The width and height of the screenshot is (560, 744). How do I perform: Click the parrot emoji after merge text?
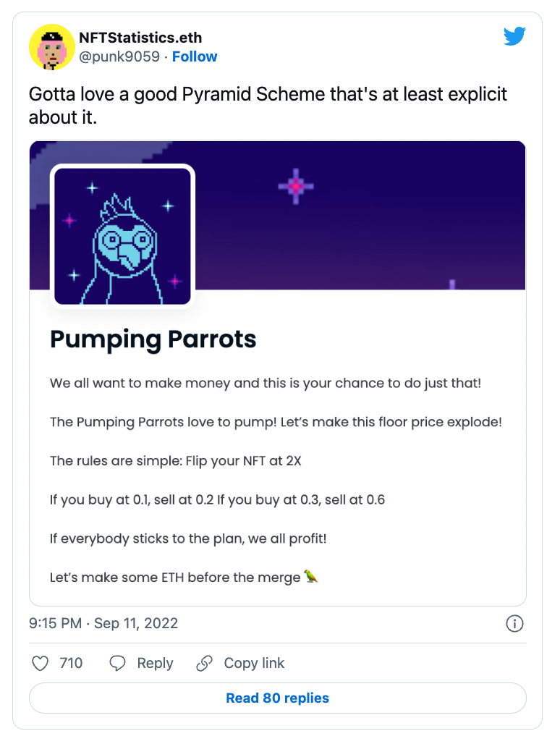click(x=311, y=576)
